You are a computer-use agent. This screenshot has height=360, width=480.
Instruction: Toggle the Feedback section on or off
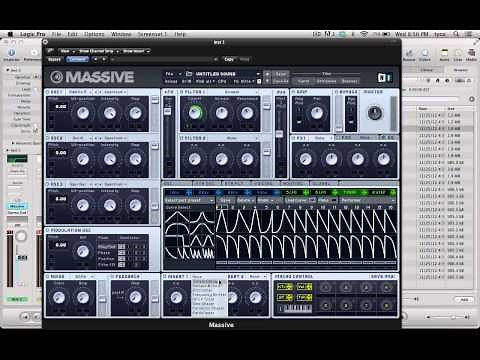pos(112,277)
